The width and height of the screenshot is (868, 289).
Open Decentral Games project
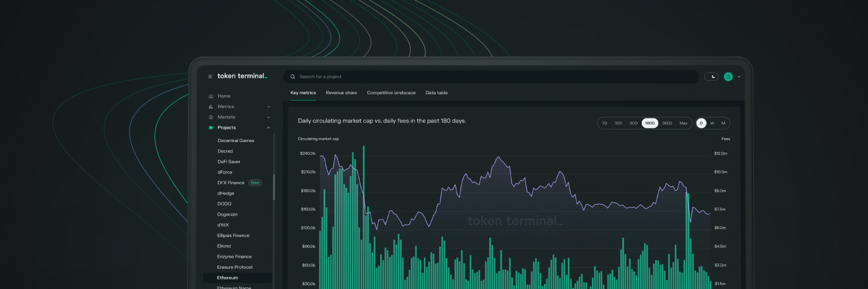[236, 140]
